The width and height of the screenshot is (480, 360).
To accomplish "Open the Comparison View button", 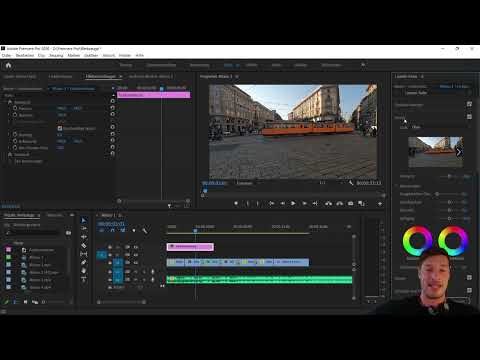I will pyautogui.click(x=361, y=203).
